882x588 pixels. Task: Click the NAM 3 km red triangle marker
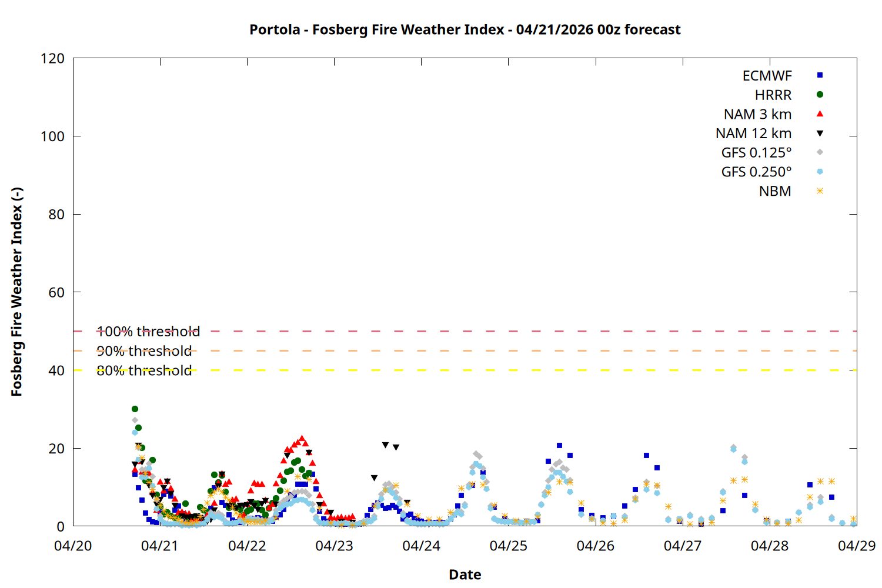[x=820, y=114]
